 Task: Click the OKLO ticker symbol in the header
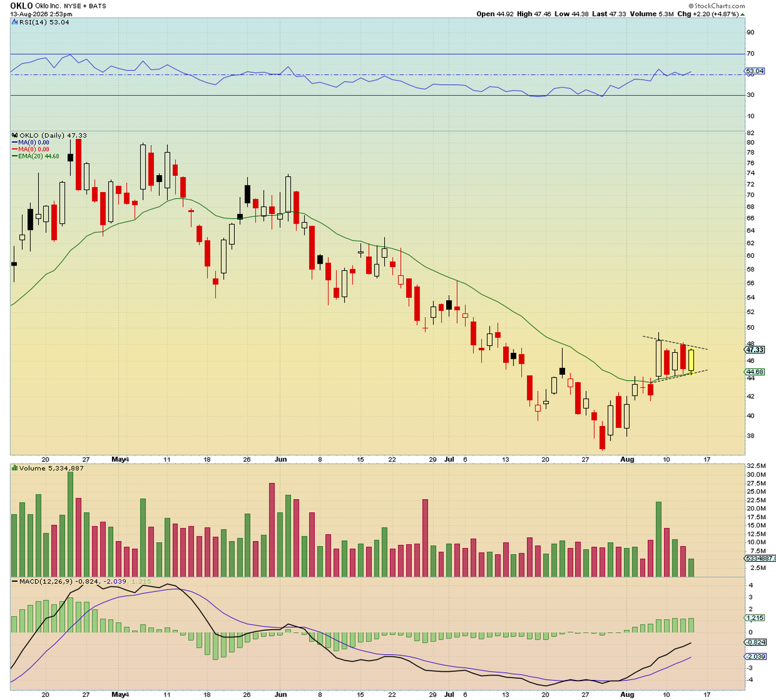click(x=22, y=5)
